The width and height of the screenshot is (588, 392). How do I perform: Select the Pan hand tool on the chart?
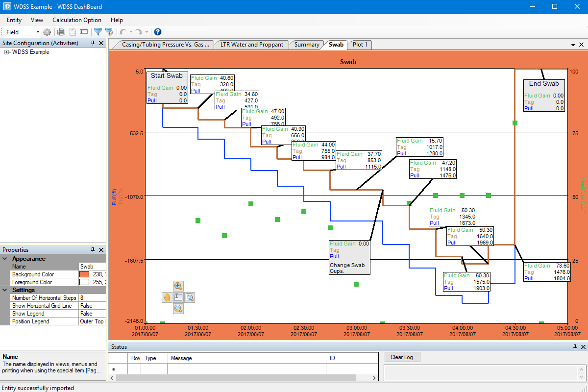167,297
